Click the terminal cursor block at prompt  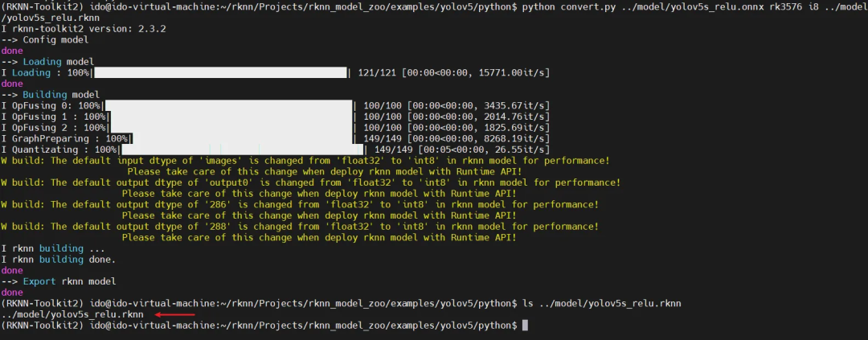(x=526, y=325)
